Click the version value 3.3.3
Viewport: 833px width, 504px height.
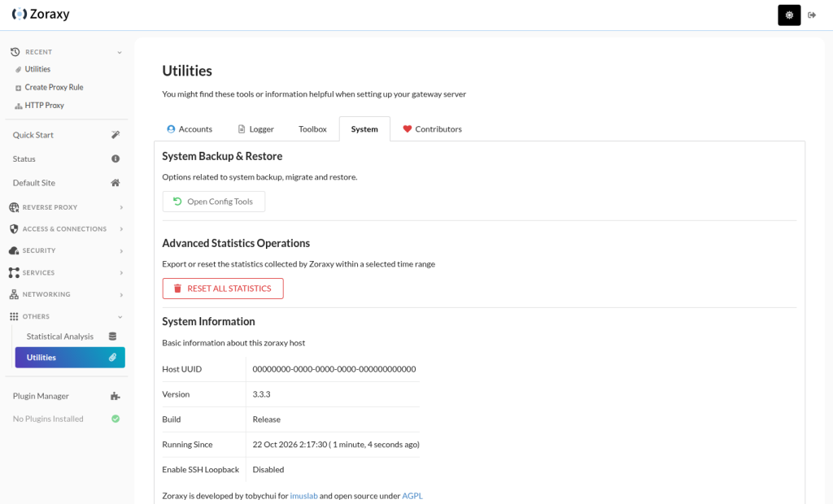pyautogui.click(x=261, y=394)
